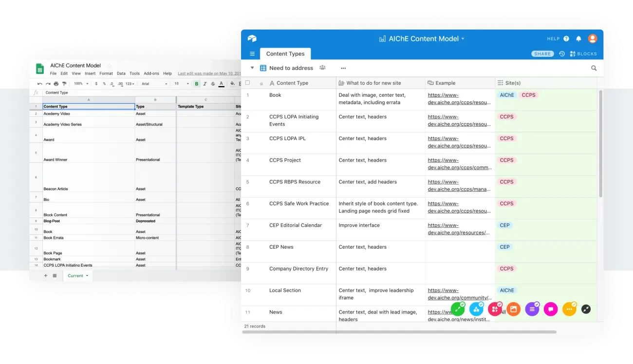Click the purple list lines circle icon
This screenshot has height=364, width=633.
[532, 309]
